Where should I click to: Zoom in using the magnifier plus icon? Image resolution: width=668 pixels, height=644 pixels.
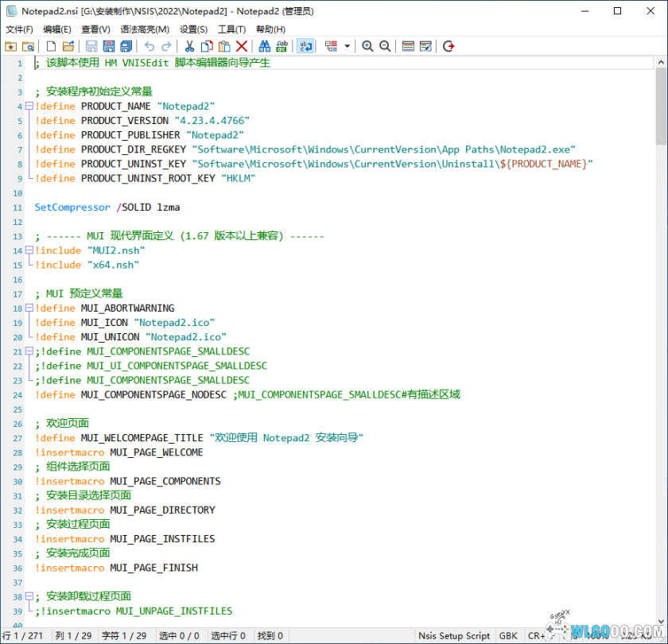coord(367,46)
